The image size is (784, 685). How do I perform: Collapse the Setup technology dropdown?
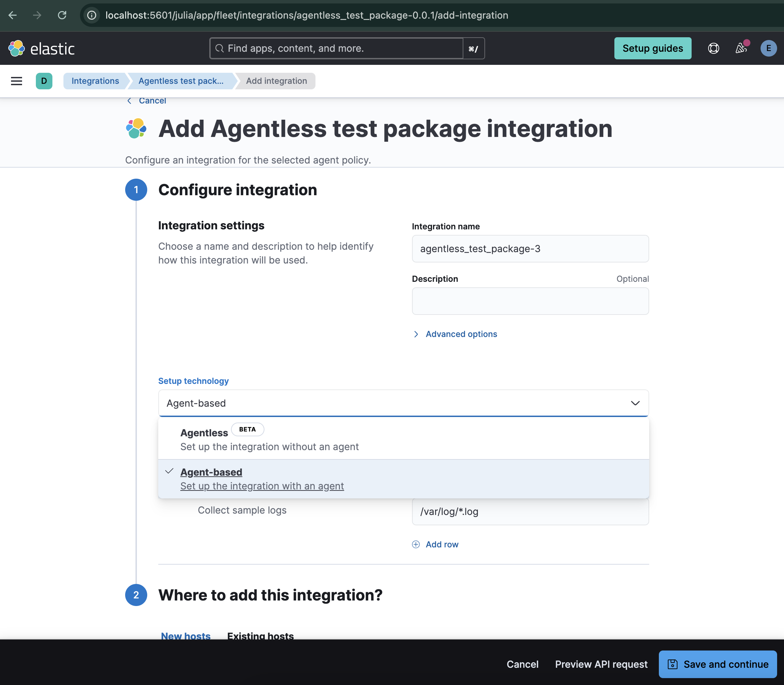pos(403,403)
